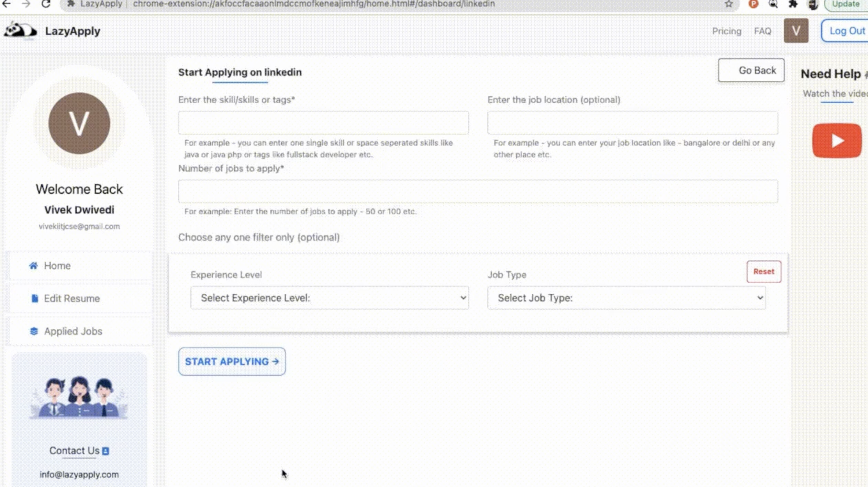Click the Contact Us link
Image resolution: width=868 pixels, height=487 pixels.
click(74, 451)
